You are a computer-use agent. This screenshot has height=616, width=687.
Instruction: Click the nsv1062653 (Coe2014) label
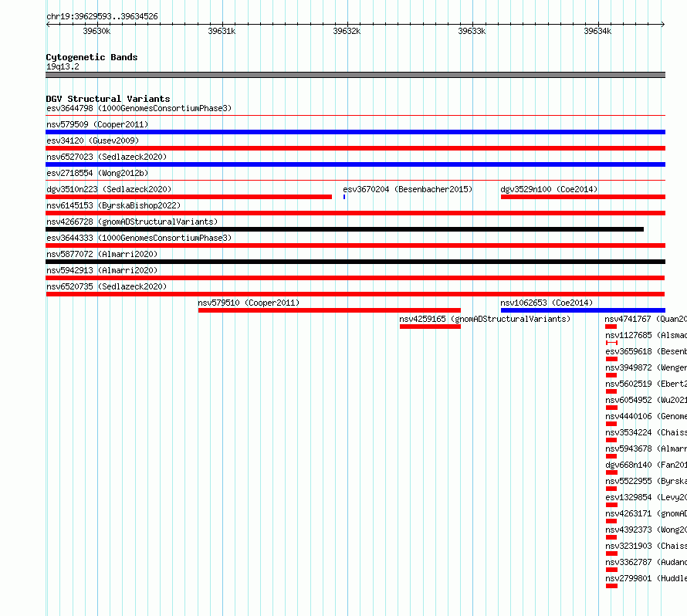(547, 303)
